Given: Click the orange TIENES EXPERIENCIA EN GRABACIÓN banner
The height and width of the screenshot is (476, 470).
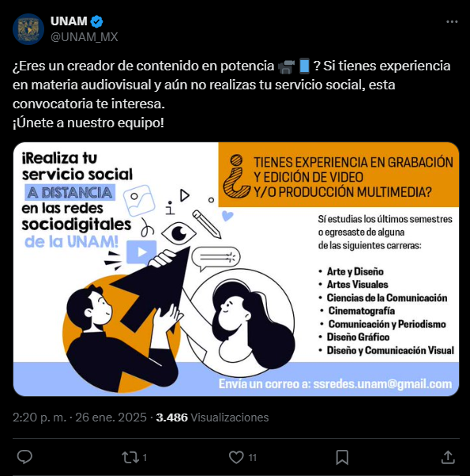Looking at the screenshot, I should [339, 175].
